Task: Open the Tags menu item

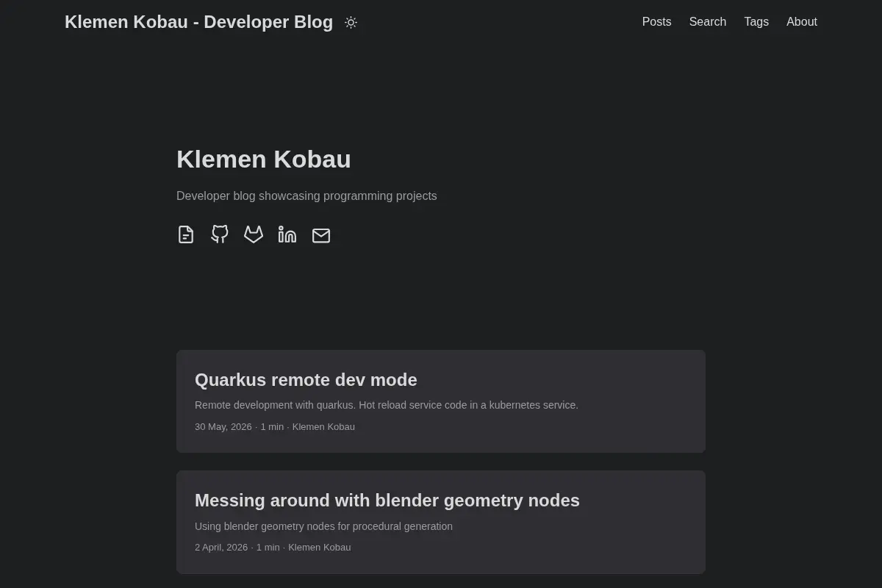Action: [756, 22]
